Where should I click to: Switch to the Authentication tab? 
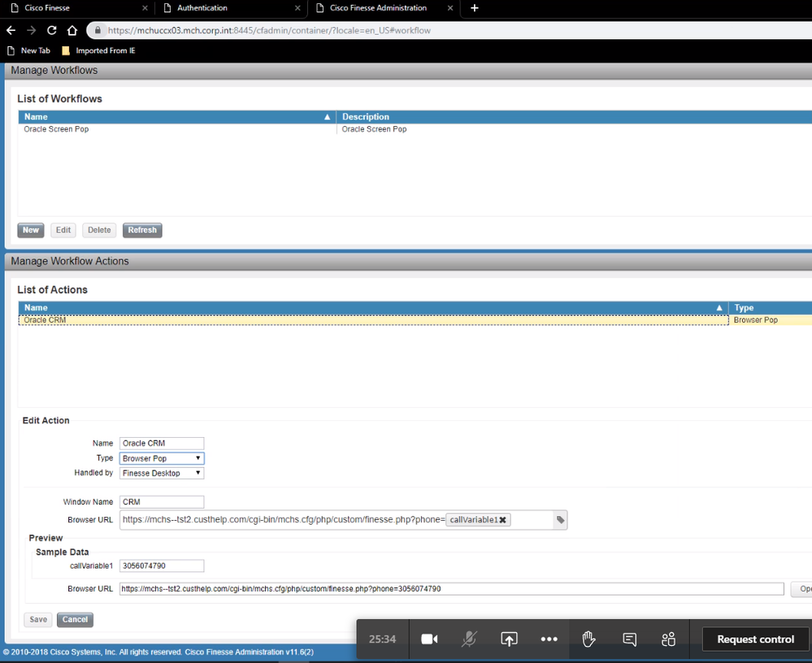pyautogui.click(x=231, y=8)
